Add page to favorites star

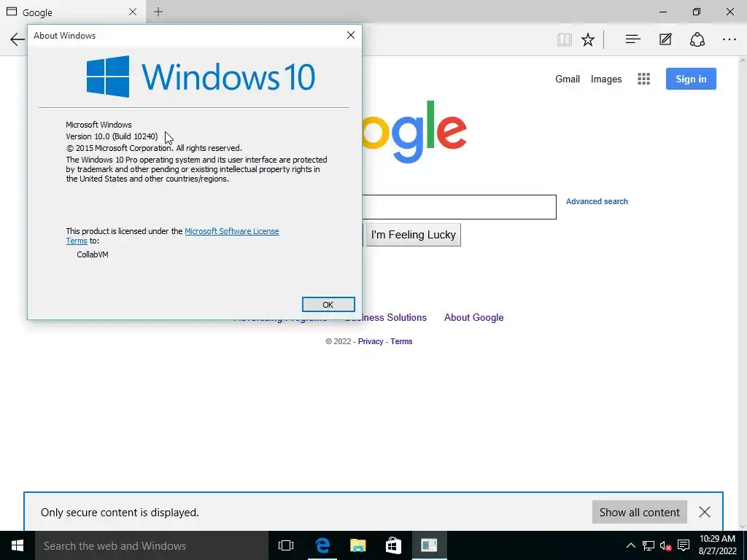pyautogui.click(x=588, y=39)
